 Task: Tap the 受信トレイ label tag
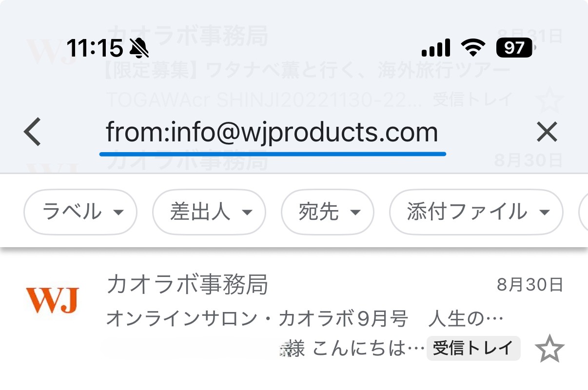(x=473, y=349)
